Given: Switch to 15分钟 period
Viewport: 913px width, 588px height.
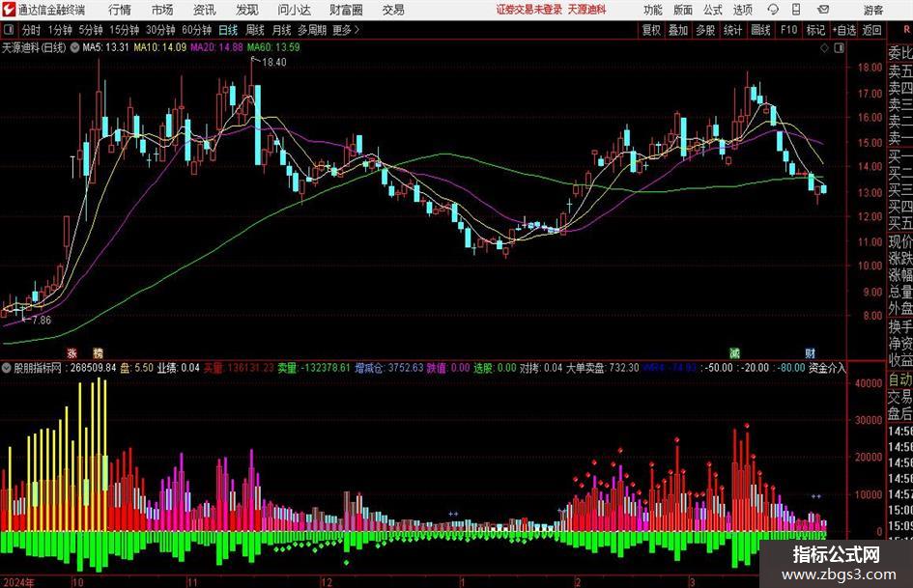Looking at the screenshot, I should [125, 30].
